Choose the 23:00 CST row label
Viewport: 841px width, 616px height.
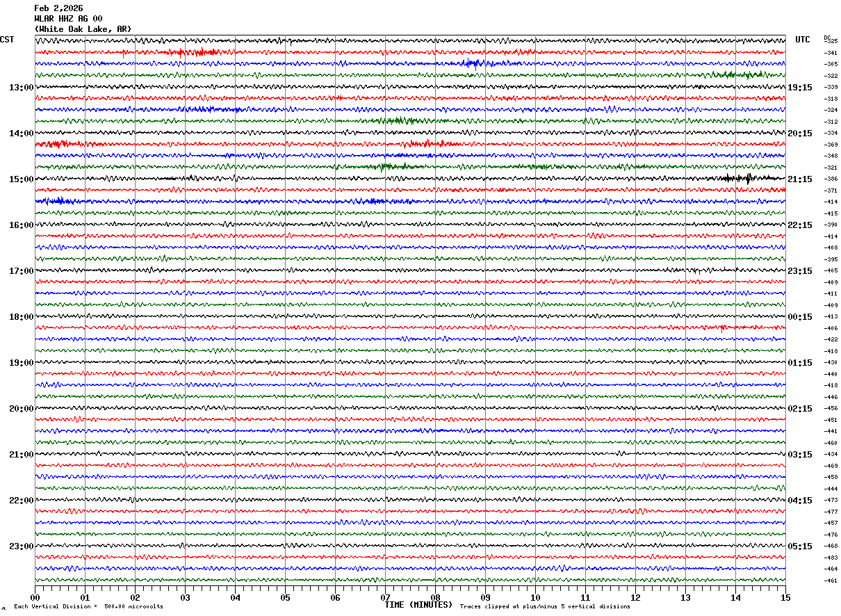(x=21, y=546)
